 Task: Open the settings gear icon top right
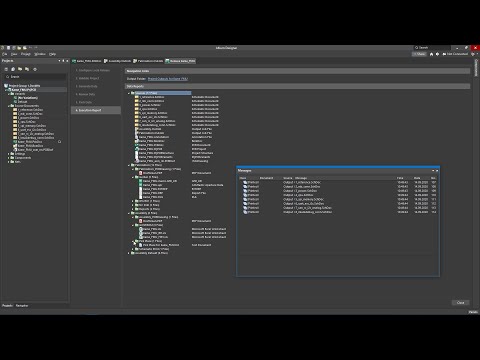tap(473, 54)
